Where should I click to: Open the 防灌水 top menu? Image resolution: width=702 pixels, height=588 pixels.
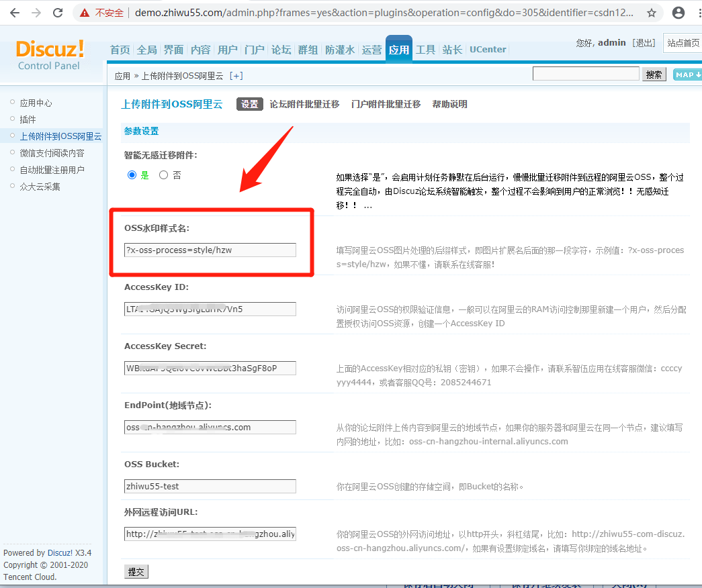click(x=340, y=49)
